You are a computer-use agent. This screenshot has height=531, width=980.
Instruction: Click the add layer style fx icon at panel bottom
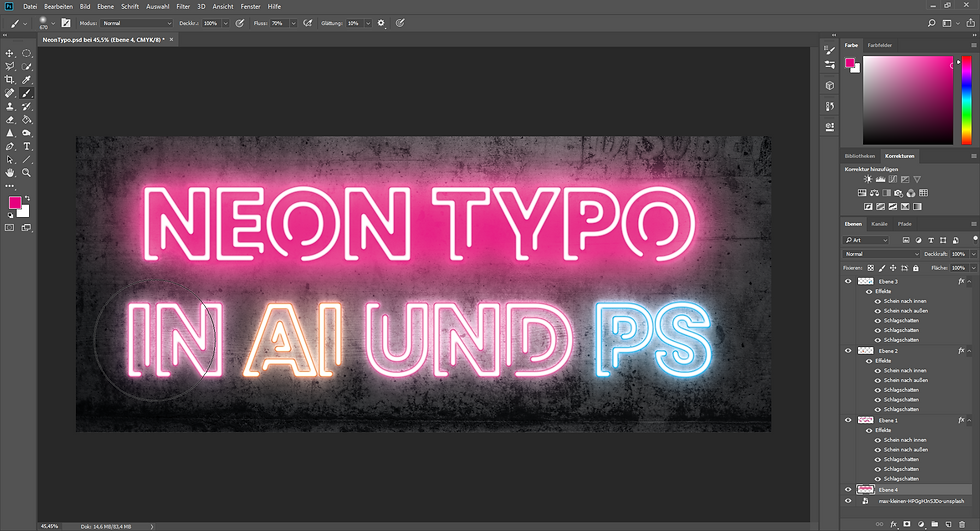894,524
